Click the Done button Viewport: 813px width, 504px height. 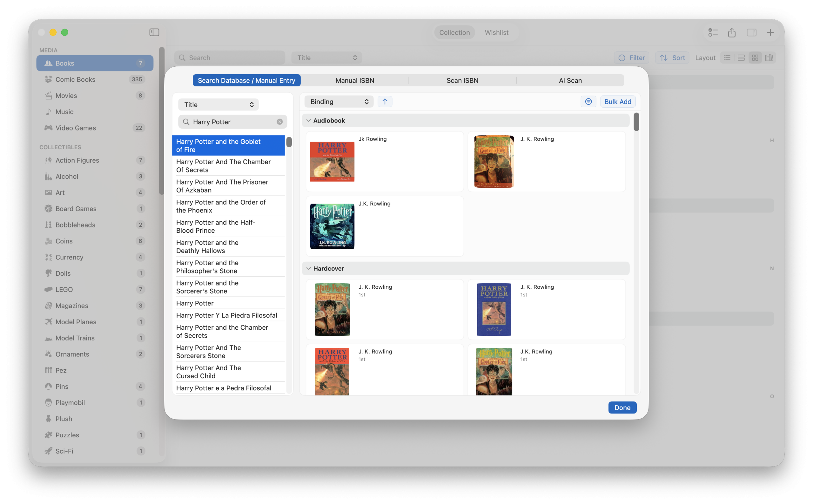[622, 407]
